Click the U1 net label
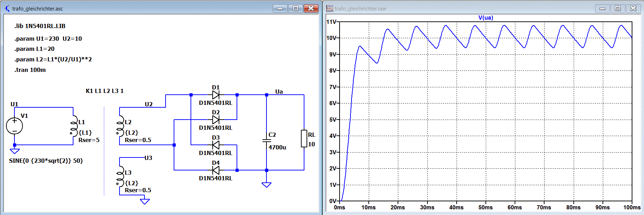This screenshot has width=644, height=215. click(14, 104)
